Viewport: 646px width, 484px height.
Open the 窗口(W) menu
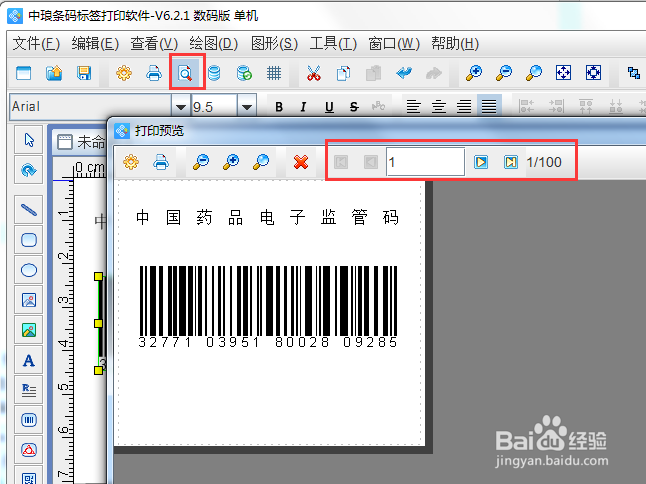(394, 43)
